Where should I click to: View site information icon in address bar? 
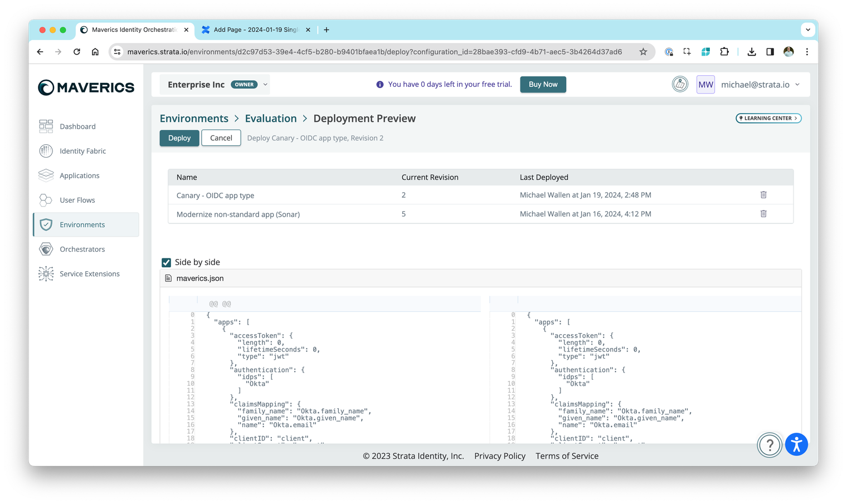(x=117, y=52)
